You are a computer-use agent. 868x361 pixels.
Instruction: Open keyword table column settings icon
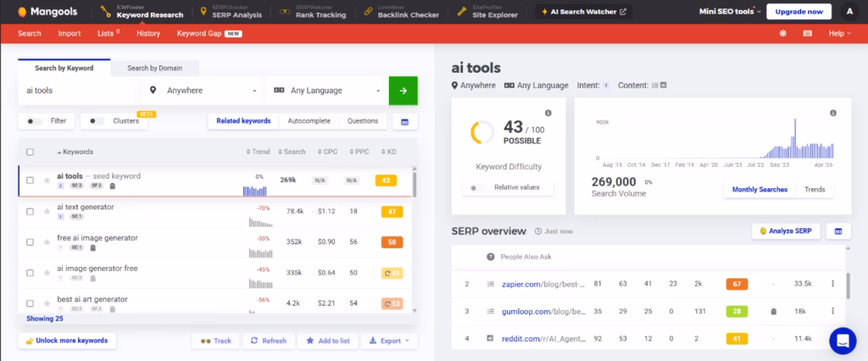tap(404, 121)
